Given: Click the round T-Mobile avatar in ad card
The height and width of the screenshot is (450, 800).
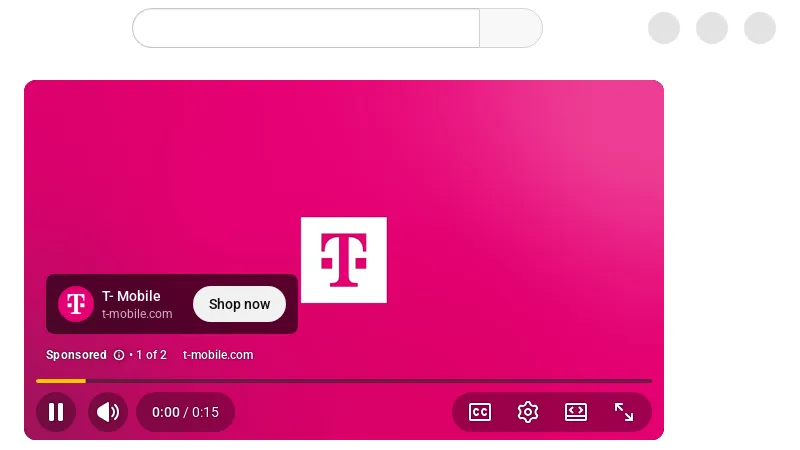Looking at the screenshot, I should point(75,304).
